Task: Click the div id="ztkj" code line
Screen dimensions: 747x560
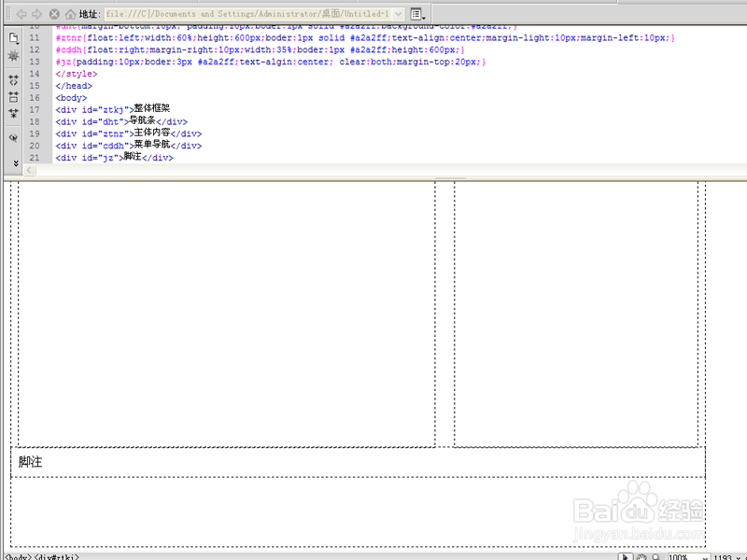Action: [112, 109]
